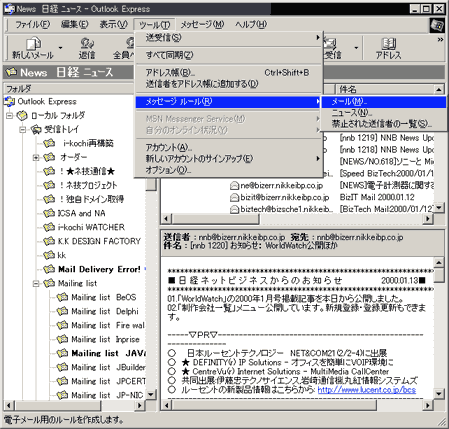449x429 pixels.
Task: Click envelope icon for ne@bizerr.nikkeibp.co.jp message
Action: click(235, 186)
